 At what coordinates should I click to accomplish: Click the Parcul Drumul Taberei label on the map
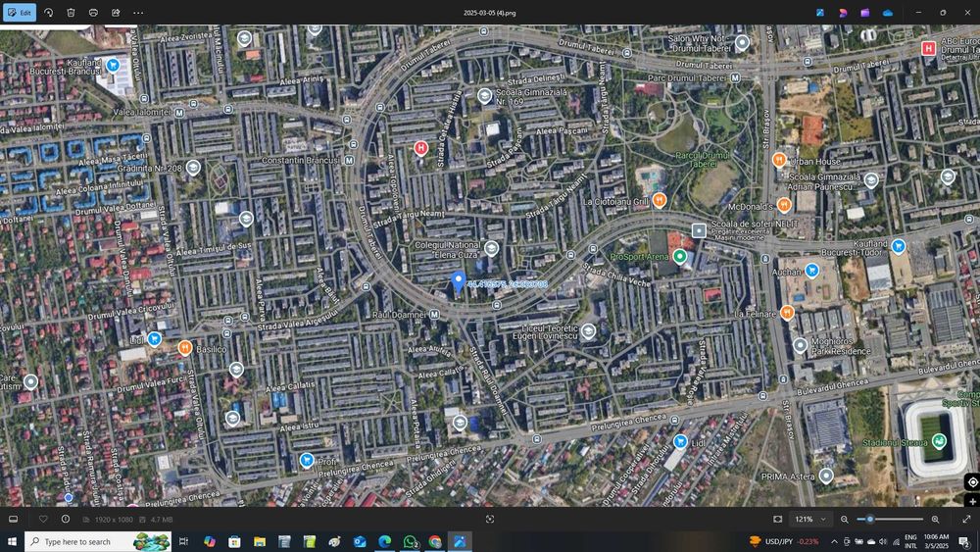[702, 160]
